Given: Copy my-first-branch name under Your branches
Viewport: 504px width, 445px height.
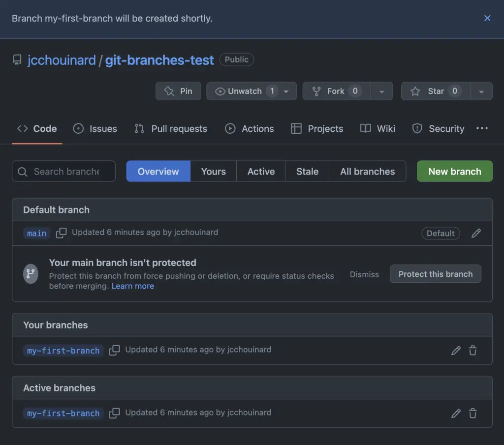Looking at the screenshot, I should 114,350.
